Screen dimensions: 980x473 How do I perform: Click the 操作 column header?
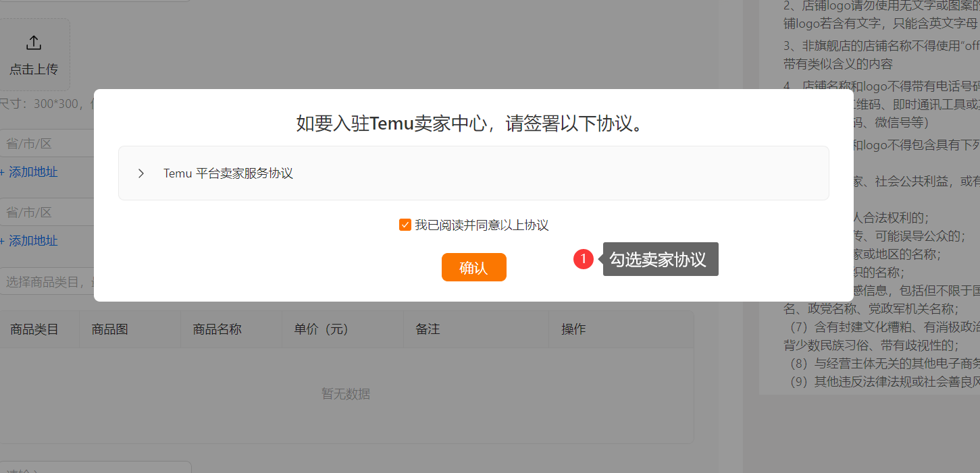click(x=573, y=329)
